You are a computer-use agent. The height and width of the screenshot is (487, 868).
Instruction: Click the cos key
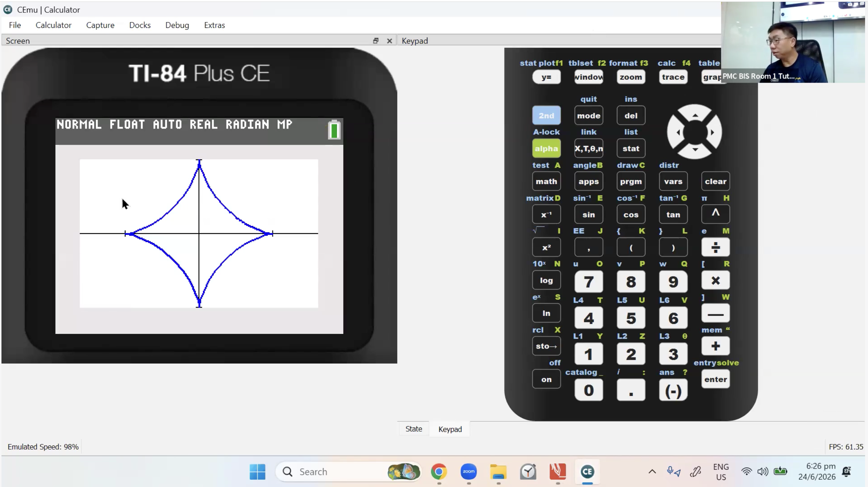coord(631,214)
